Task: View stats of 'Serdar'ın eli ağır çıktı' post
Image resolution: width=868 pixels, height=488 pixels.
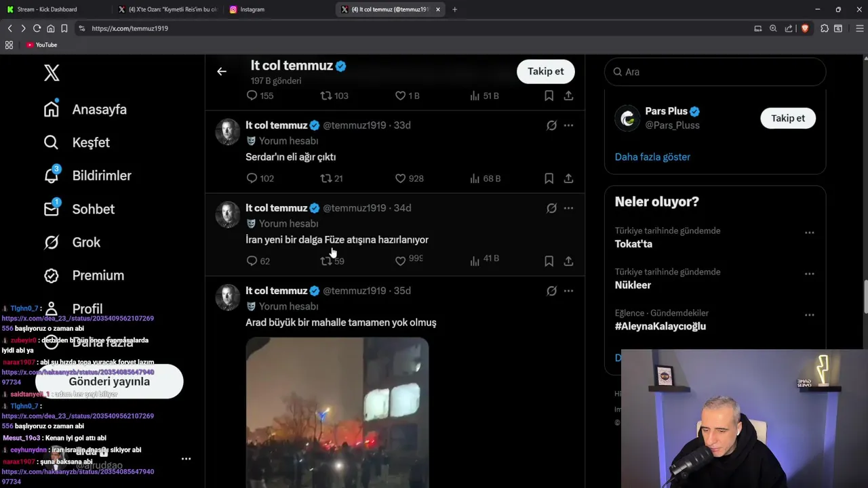Action: click(x=485, y=178)
